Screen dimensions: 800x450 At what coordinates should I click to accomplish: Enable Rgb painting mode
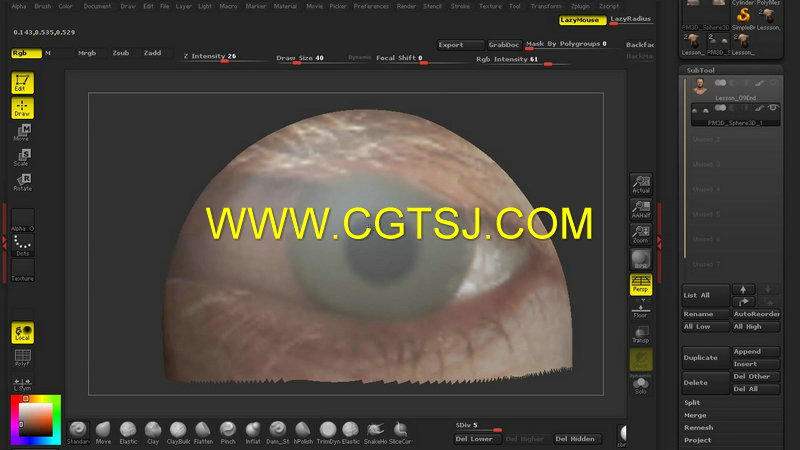point(27,53)
